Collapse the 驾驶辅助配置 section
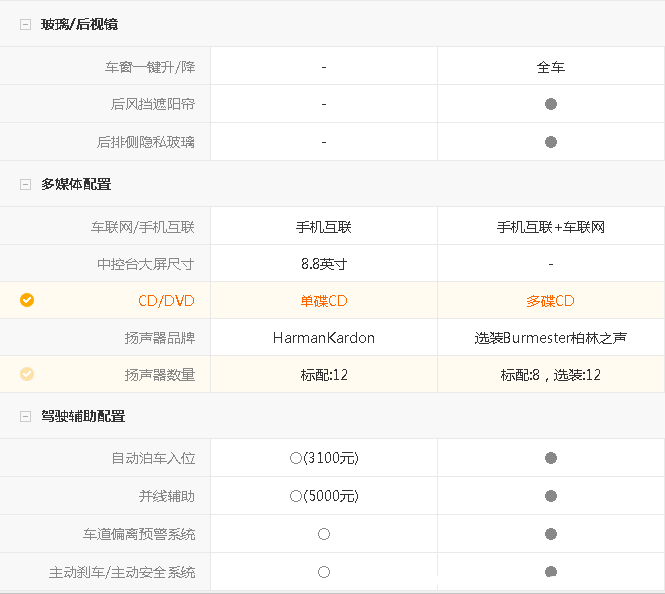 [25, 416]
